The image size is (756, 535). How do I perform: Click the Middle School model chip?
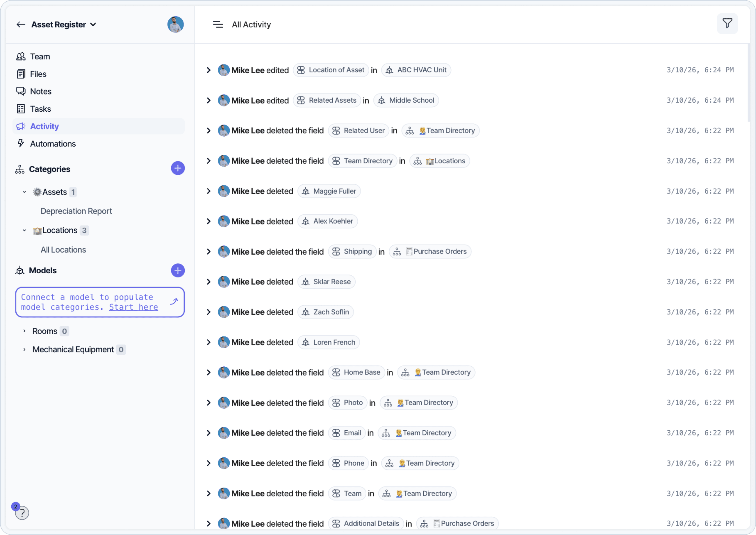[406, 100]
